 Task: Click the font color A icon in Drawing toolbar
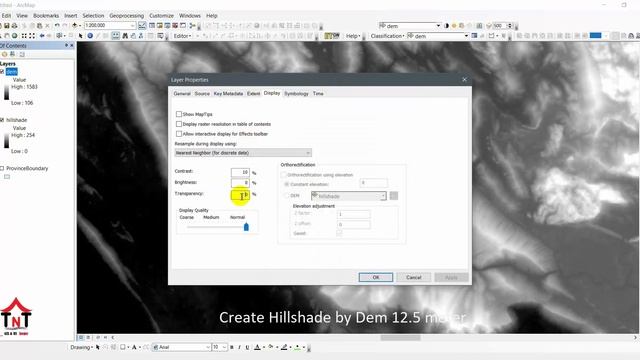(x=257, y=347)
